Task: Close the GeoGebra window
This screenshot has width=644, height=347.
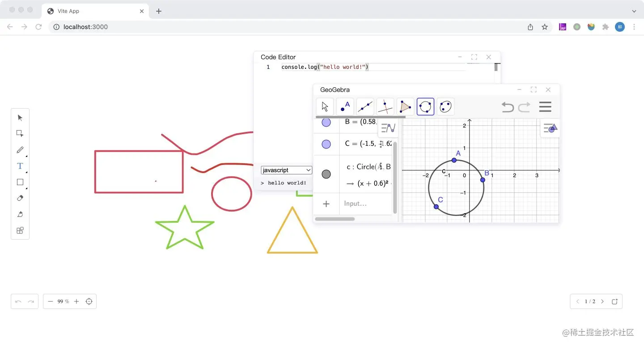Action: pyautogui.click(x=548, y=89)
